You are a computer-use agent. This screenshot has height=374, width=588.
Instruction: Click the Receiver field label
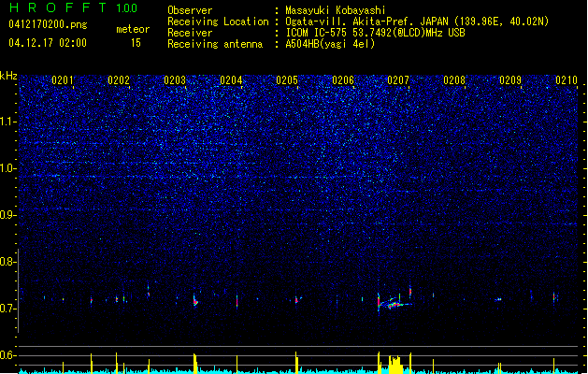pyautogui.click(x=190, y=33)
